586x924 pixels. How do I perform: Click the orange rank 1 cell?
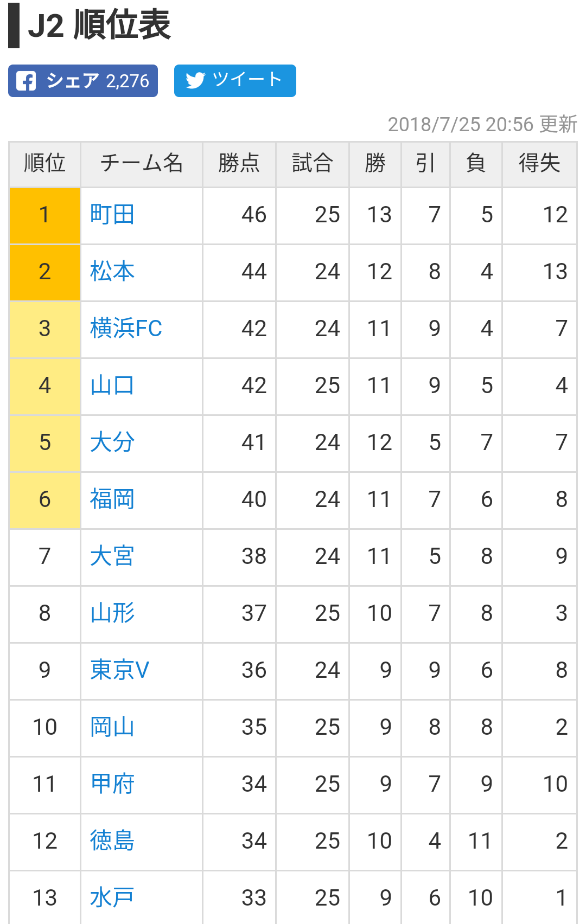click(x=45, y=216)
